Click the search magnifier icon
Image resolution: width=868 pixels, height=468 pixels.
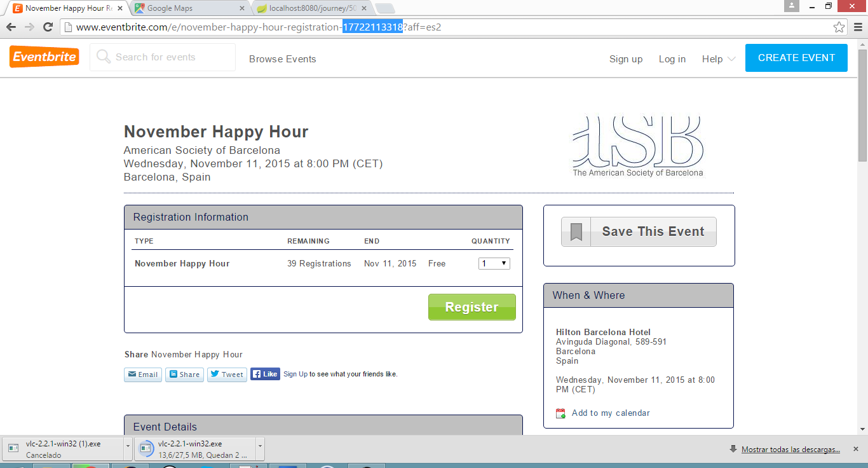pos(103,57)
